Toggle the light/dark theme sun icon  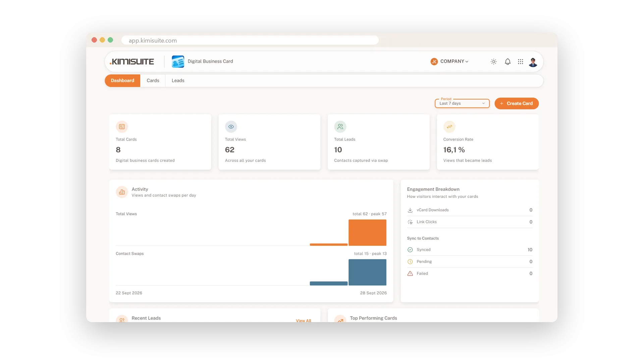[494, 62]
